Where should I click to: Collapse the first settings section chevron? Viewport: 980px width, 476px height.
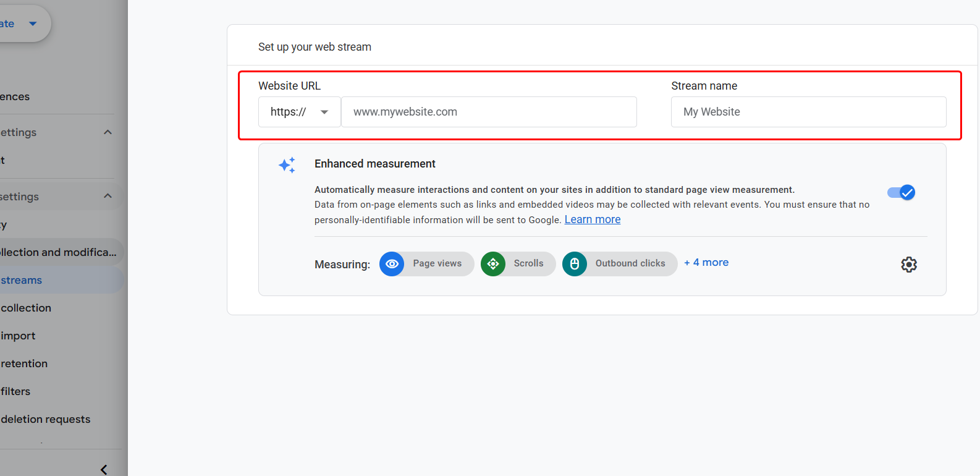point(108,132)
